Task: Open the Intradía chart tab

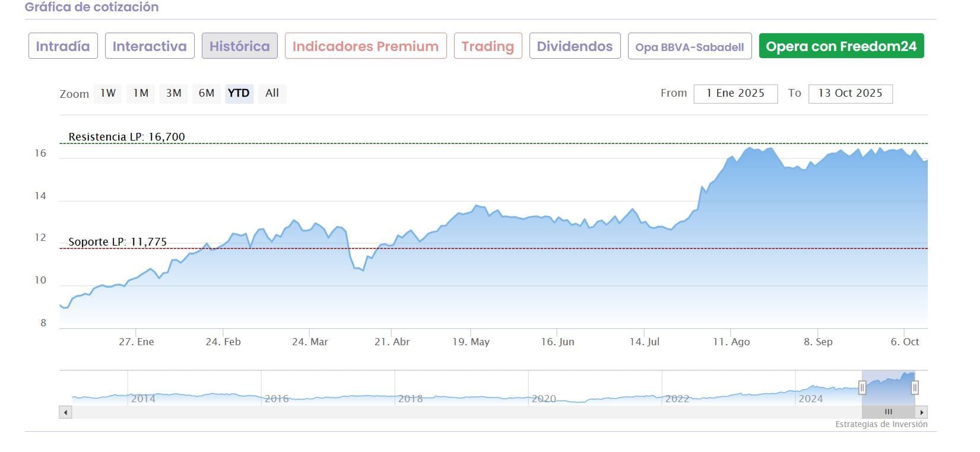Action: point(63,46)
